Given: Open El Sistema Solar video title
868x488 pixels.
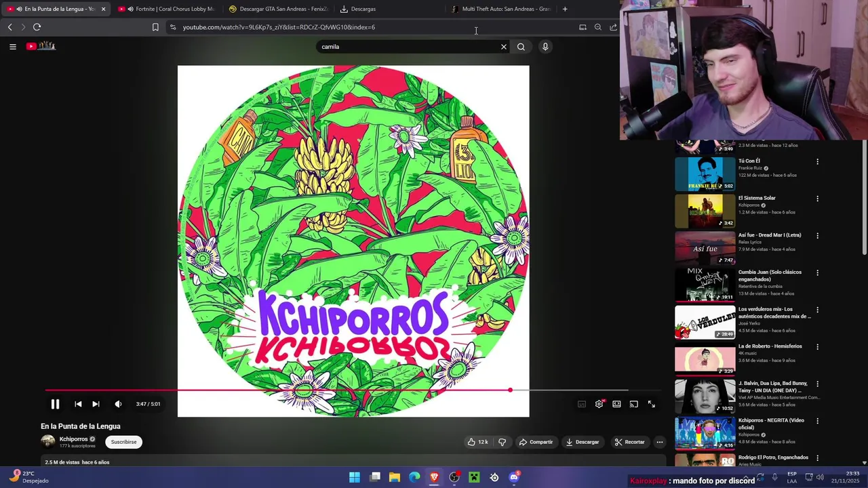Looking at the screenshot, I should point(757,198).
